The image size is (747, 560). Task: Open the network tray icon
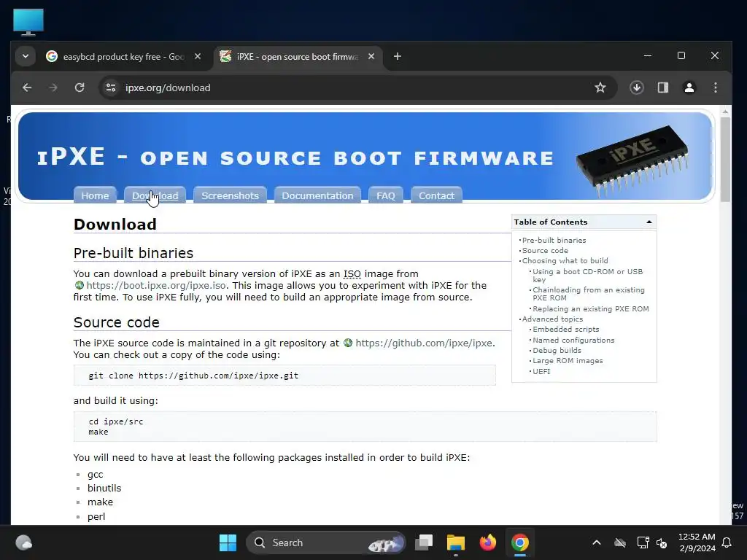pyautogui.click(x=643, y=542)
